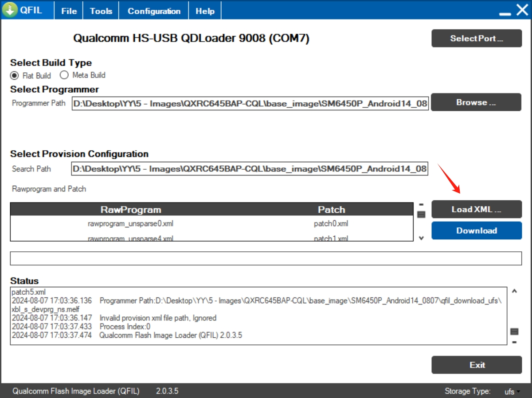Click the dash icon below Status log grip
The width and height of the screenshot is (532, 398).
(514, 342)
